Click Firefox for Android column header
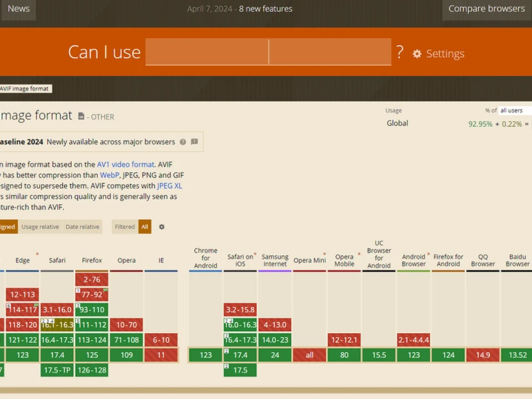This screenshot has width=532, height=399. tap(448, 260)
